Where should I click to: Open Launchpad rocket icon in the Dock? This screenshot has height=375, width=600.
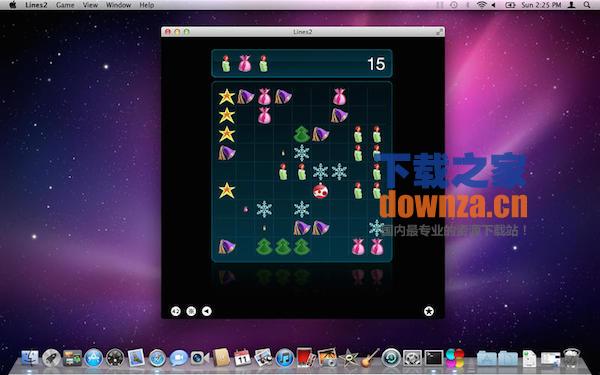coord(51,358)
